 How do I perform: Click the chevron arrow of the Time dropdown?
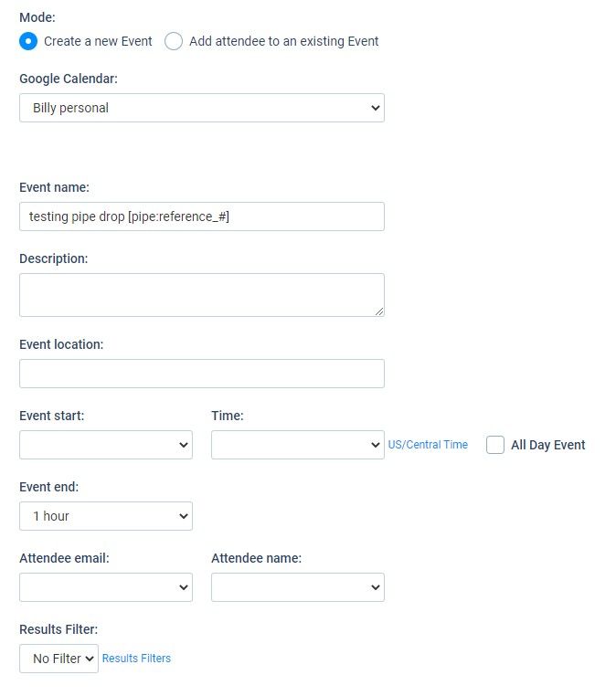(x=376, y=445)
